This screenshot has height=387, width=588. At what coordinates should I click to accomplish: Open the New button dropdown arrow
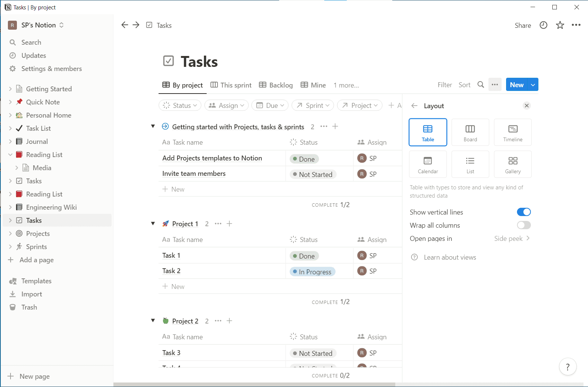click(x=533, y=85)
